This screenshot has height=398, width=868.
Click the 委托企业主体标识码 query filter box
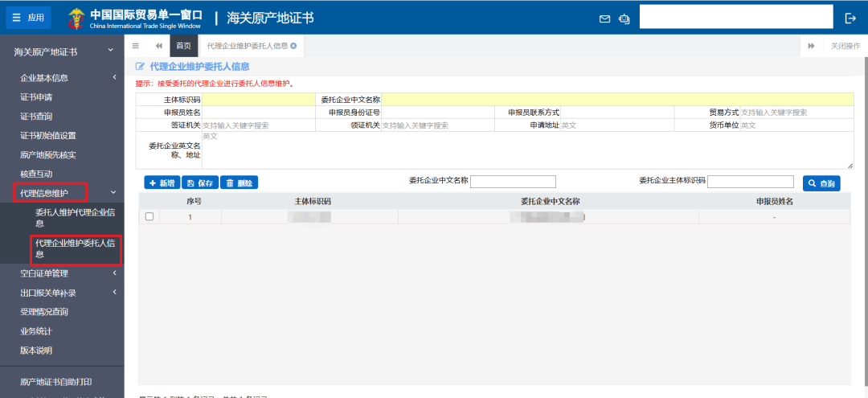pos(751,182)
